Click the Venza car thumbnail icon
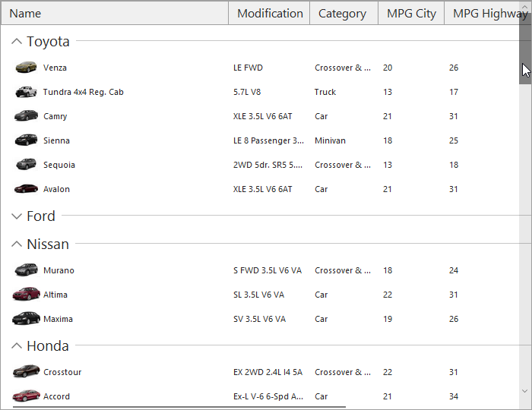The height and width of the screenshot is (410, 532). pos(26,67)
